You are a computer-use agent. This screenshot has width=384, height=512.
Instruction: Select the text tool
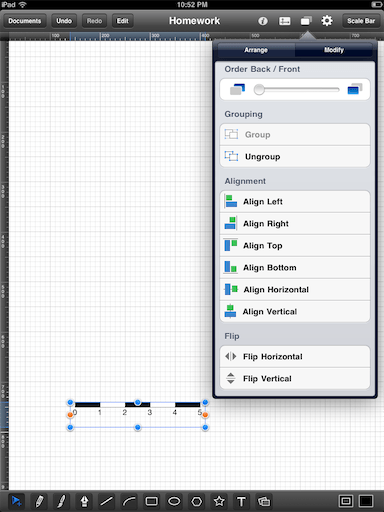[241, 501]
